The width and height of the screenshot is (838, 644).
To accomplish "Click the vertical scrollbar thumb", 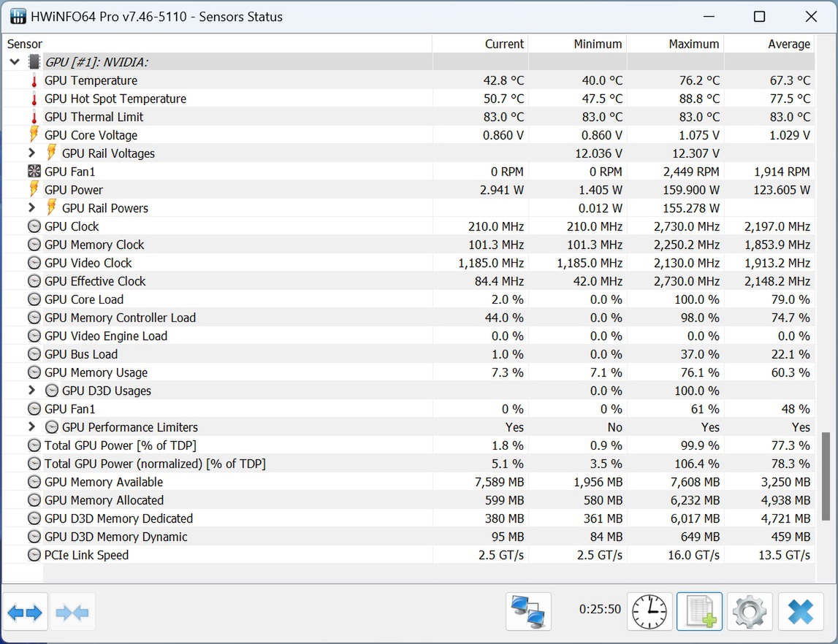I will click(x=826, y=476).
